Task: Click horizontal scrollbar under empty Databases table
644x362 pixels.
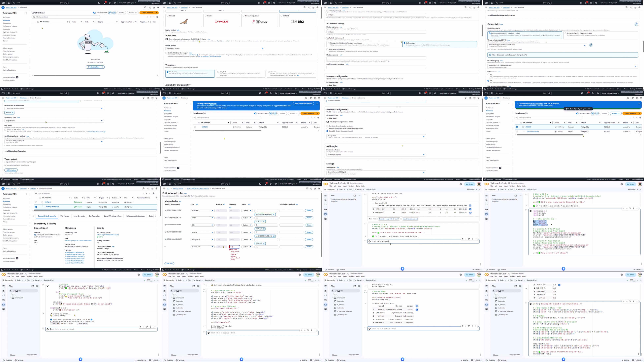Action: click(67, 76)
